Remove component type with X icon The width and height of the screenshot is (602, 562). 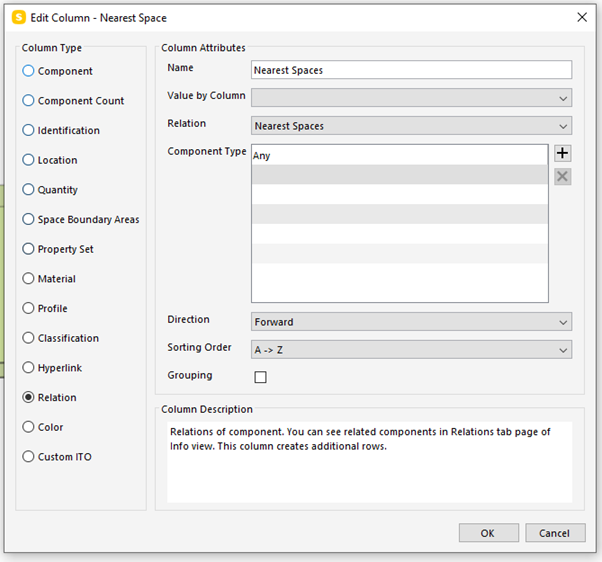tap(562, 177)
